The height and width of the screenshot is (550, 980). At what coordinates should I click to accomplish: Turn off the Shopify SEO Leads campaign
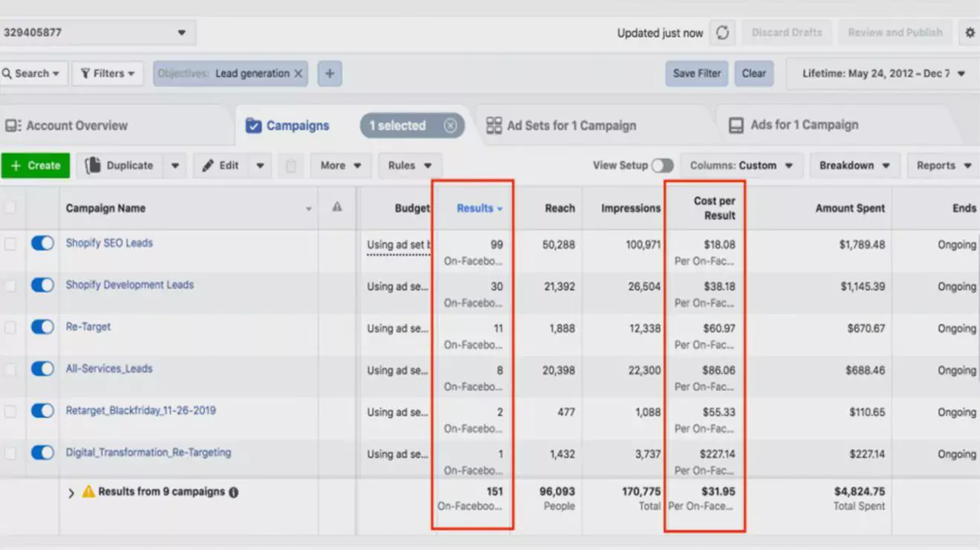(42, 243)
